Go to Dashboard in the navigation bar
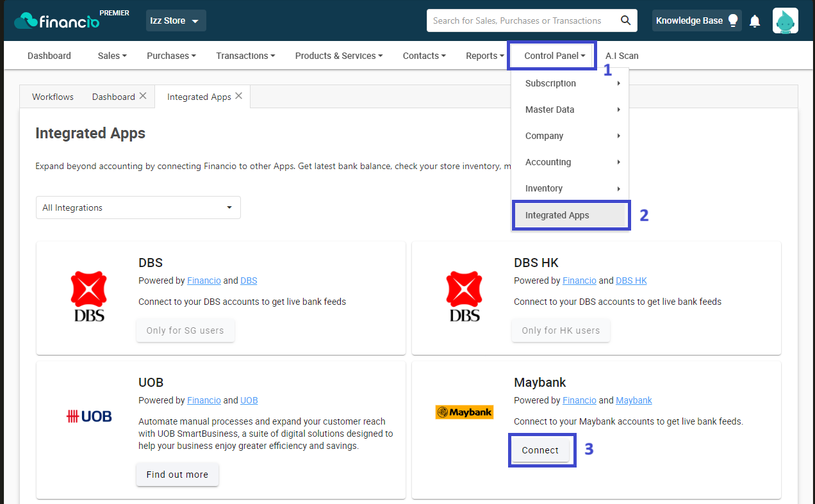This screenshot has width=815, height=504. tap(49, 56)
